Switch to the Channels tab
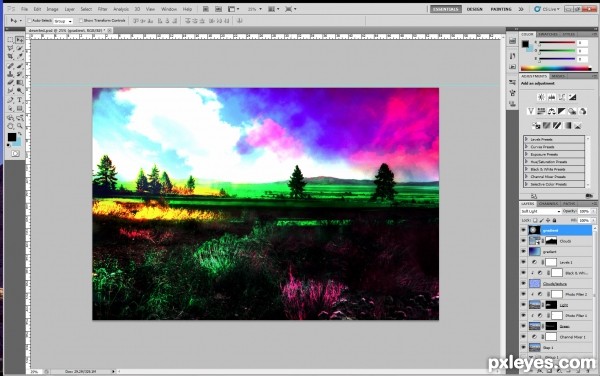This screenshot has height=376, width=600. click(548, 203)
